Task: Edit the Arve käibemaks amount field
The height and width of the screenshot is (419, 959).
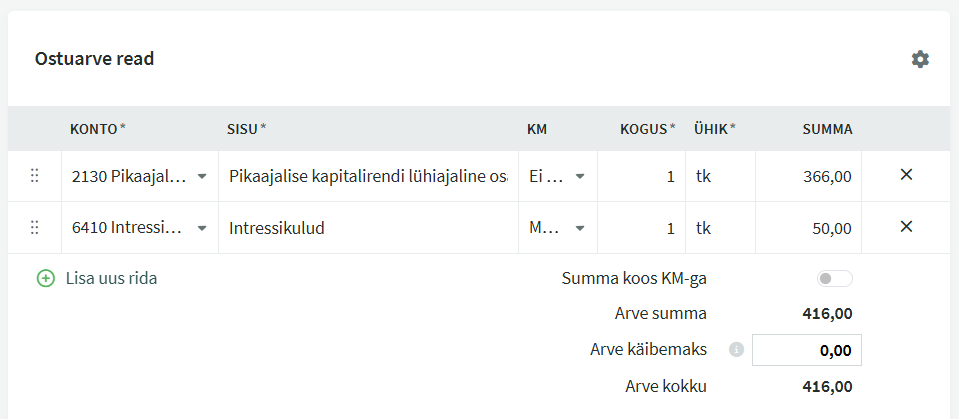Action: point(807,350)
